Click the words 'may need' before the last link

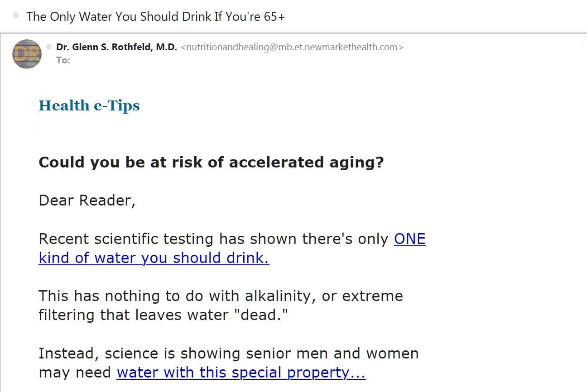pyautogui.click(x=75, y=373)
